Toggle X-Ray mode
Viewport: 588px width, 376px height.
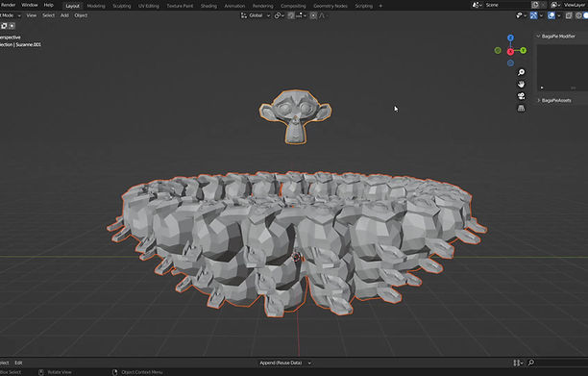[x=569, y=15]
